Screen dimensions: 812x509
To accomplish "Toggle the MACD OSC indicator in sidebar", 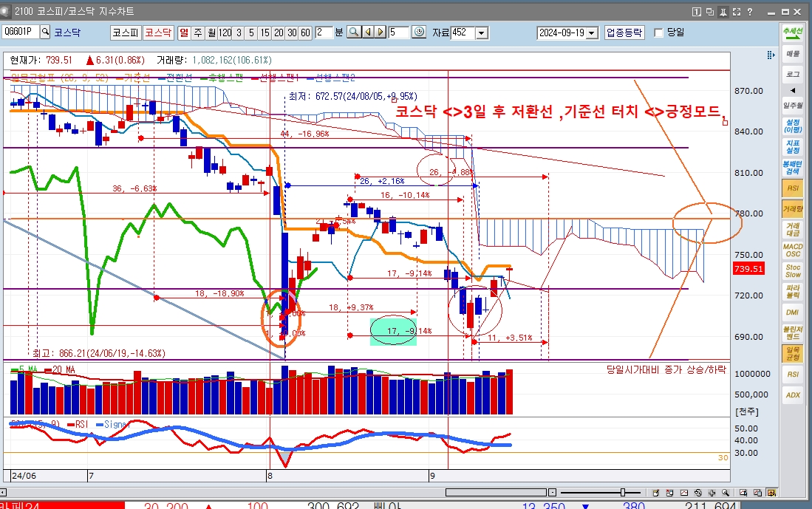I will 792,250.
